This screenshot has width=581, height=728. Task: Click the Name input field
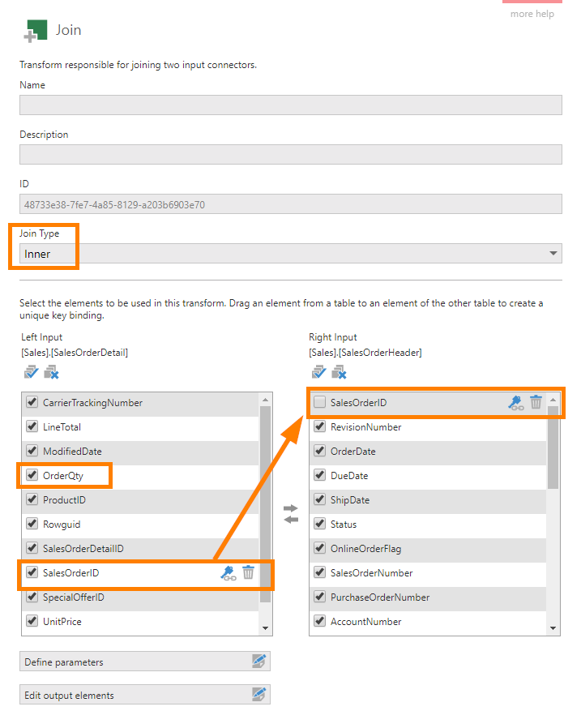[x=289, y=105]
